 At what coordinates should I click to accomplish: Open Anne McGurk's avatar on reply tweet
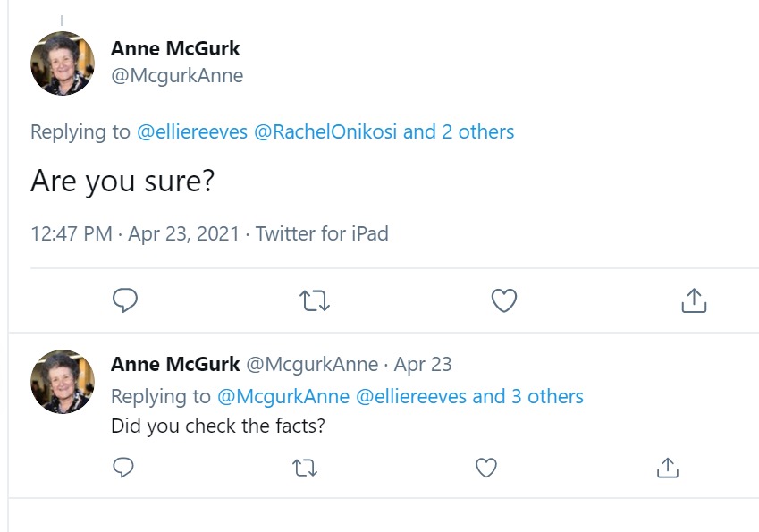[63, 381]
